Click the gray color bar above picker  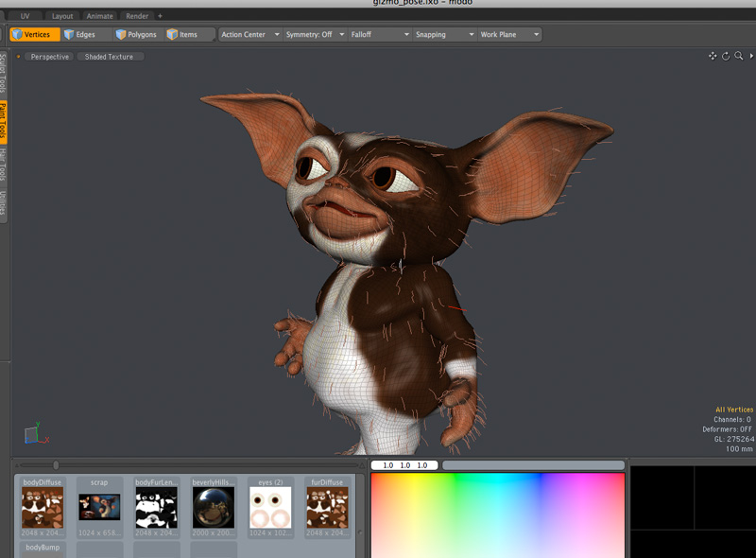(x=533, y=465)
